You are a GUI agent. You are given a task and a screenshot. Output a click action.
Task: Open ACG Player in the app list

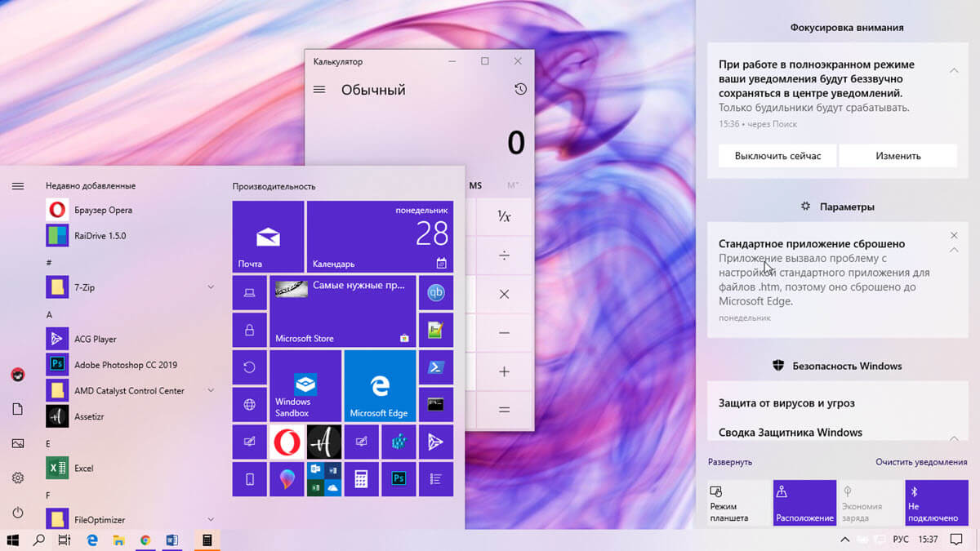point(131,339)
